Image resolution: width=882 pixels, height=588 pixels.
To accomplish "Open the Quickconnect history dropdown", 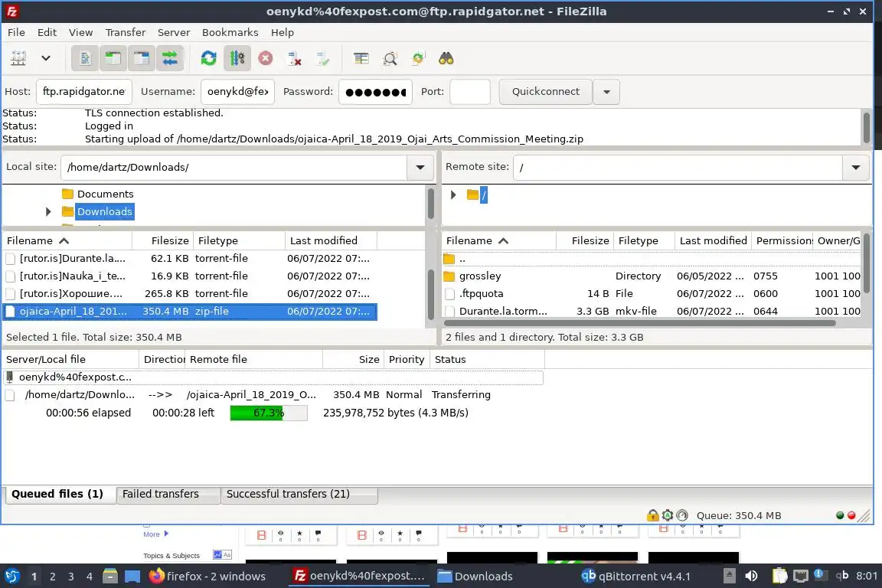I will coord(606,92).
